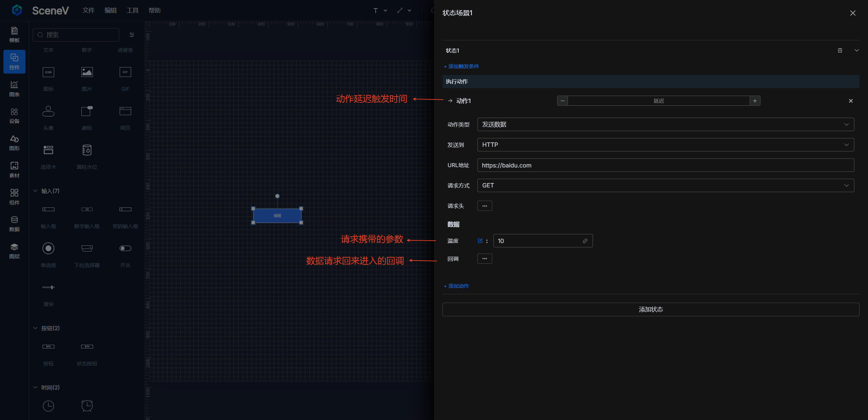Select the 圆柱水位 widget icon

[87, 150]
